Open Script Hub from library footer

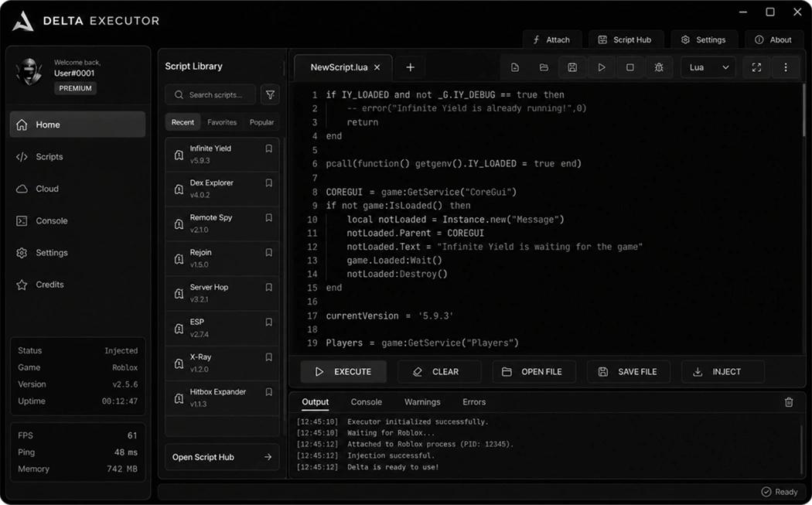coord(222,457)
